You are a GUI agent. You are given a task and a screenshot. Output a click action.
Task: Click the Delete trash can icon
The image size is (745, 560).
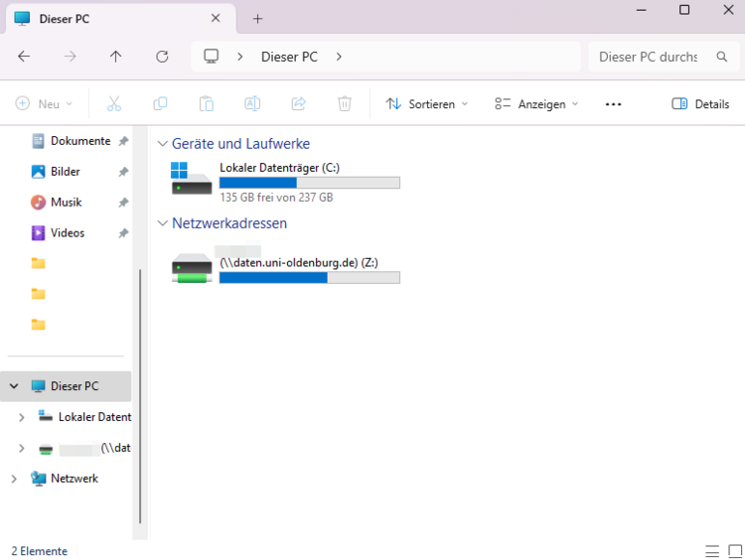click(x=345, y=104)
